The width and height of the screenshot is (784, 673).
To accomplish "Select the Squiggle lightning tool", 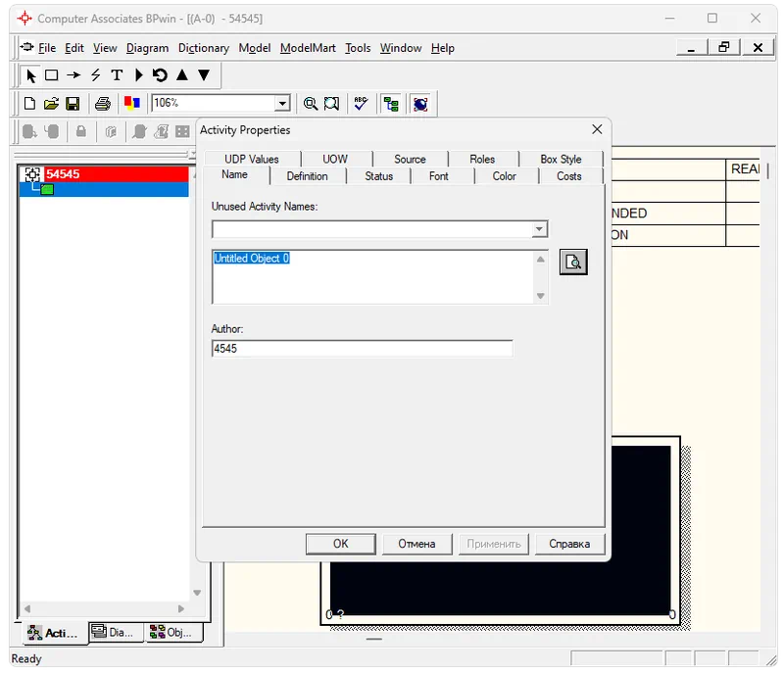I will (95, 75).
